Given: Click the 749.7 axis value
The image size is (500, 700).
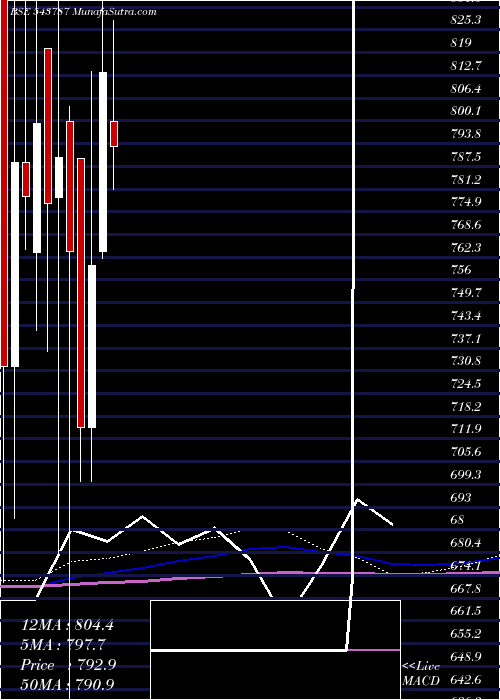Looking at the screenshot, I should pos(466,292).
